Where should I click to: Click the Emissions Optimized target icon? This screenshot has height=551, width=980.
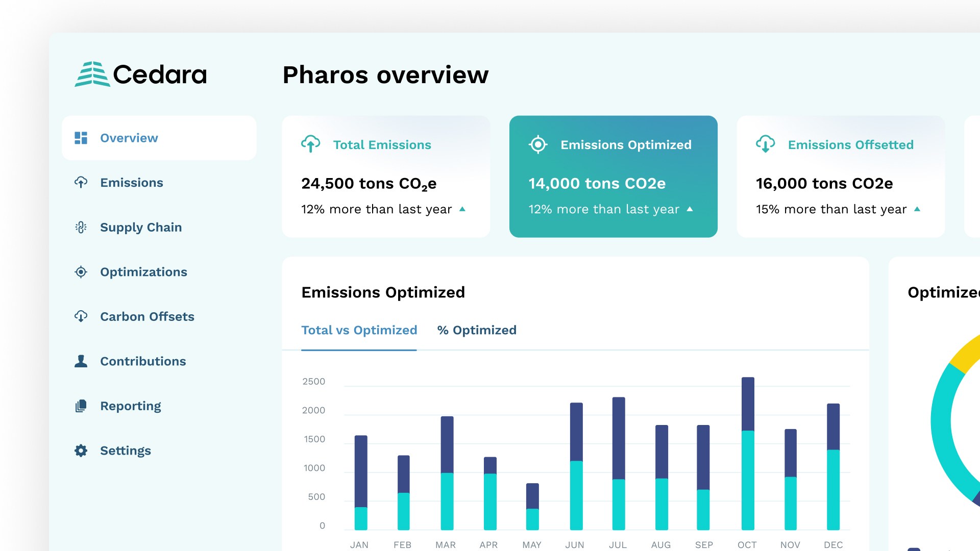(538, 144)
